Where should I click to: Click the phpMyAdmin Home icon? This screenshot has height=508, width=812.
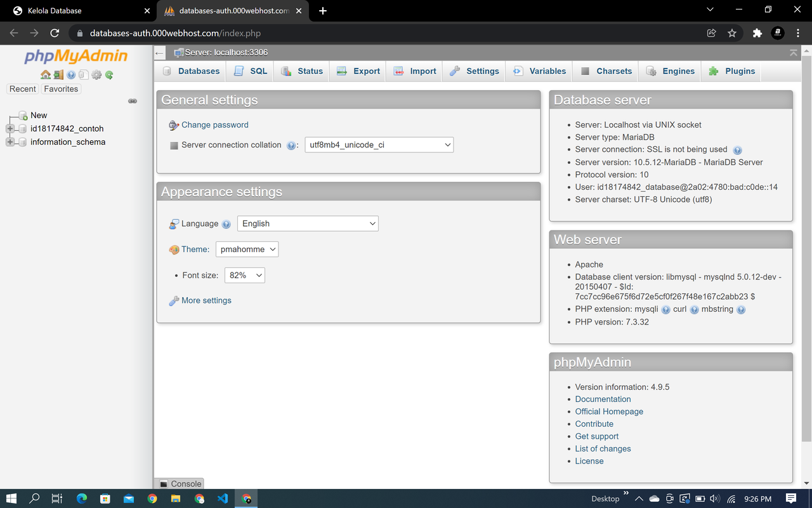(x=46, y=75)
